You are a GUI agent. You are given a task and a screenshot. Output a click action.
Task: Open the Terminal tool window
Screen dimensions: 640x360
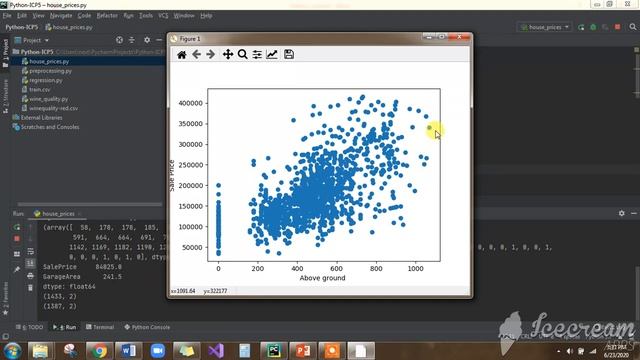click(100, 327)
